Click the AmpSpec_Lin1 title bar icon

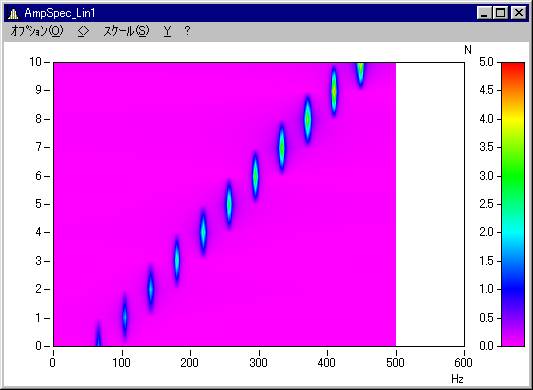13,14
